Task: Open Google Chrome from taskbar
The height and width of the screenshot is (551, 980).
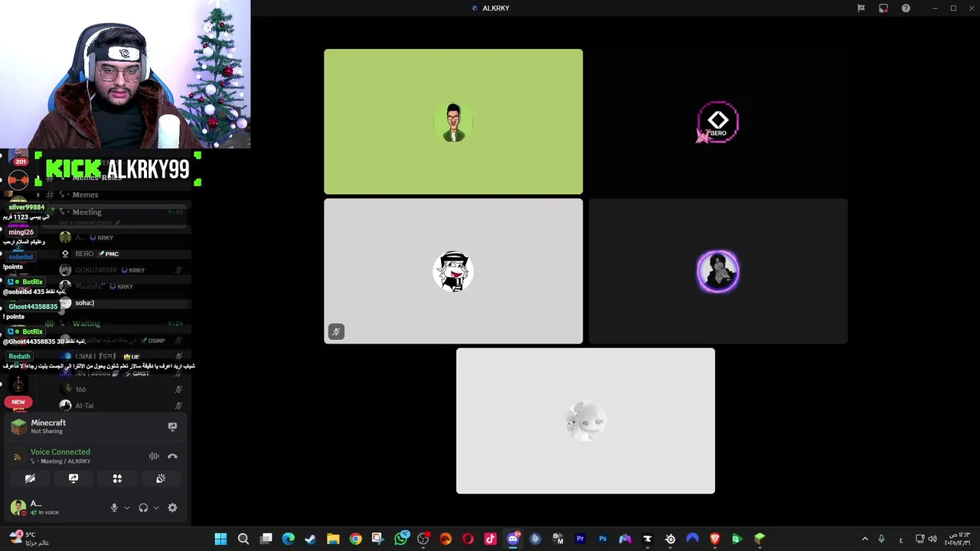Action: [x=355, y=539]
